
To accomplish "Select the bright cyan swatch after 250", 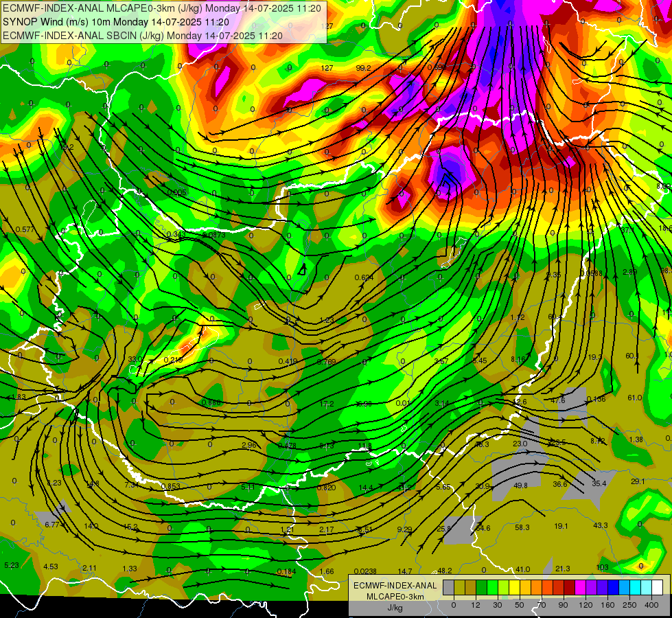I will [635, 588].
